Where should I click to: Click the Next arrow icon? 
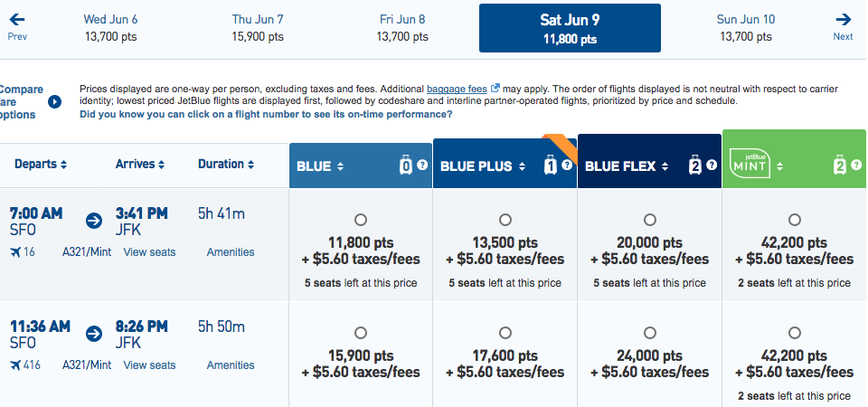tap(843, 18)
